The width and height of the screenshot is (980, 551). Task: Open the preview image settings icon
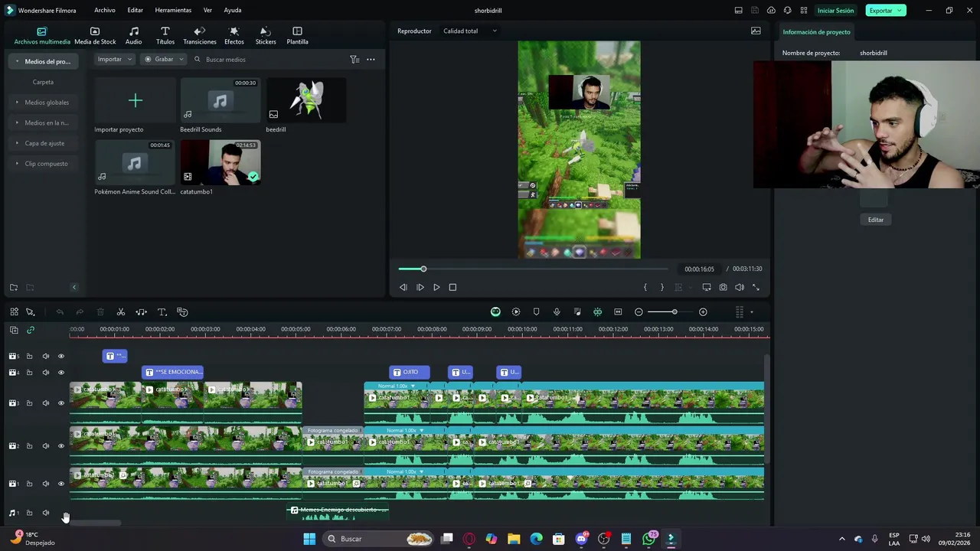[756, 31]
